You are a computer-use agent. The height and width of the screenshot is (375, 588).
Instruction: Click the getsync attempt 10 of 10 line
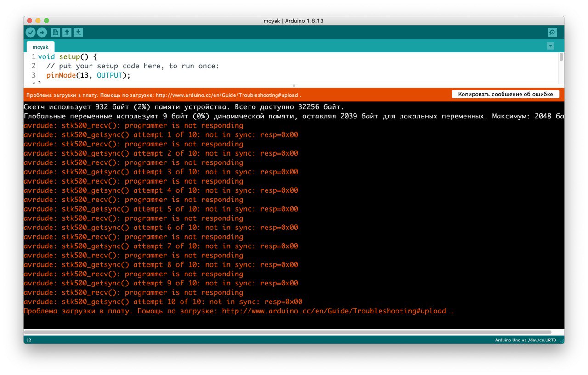click(163, 302)
